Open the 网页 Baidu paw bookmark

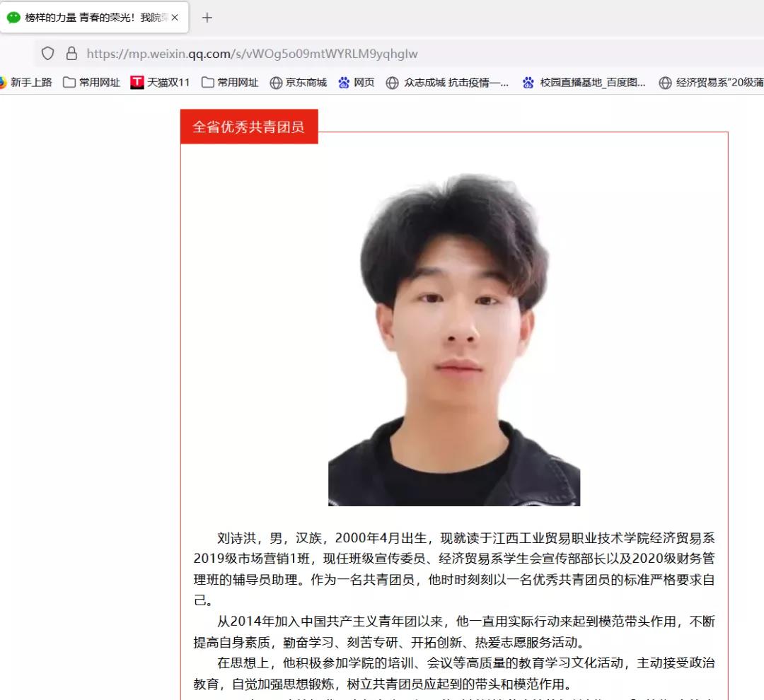coord(357,82)
